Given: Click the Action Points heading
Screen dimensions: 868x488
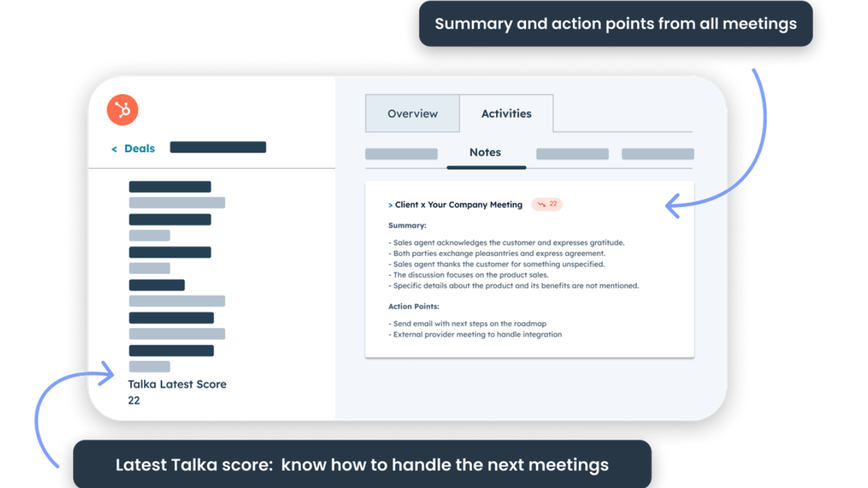Looking at the screenshot, I should pos(413,307).
